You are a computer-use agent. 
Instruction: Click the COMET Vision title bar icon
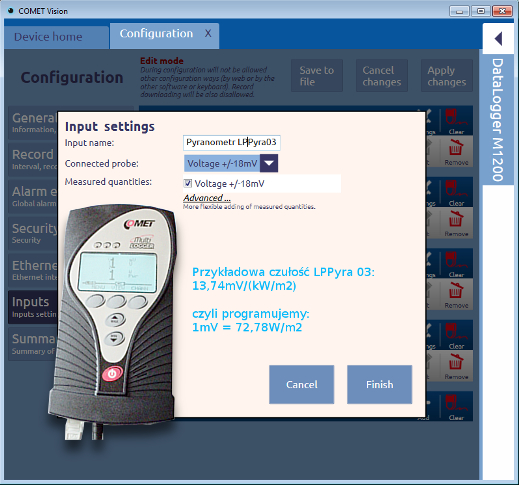[x=11, y=11]
